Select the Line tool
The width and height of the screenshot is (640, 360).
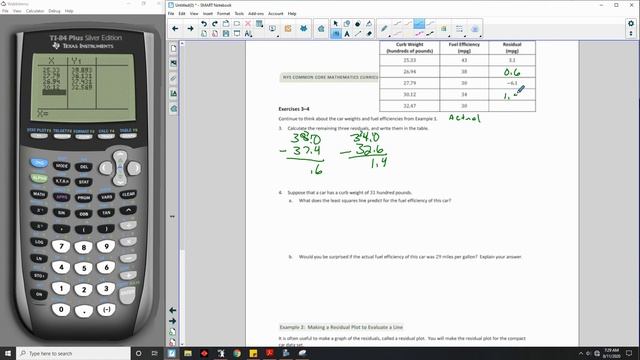[x=358, y=34]
